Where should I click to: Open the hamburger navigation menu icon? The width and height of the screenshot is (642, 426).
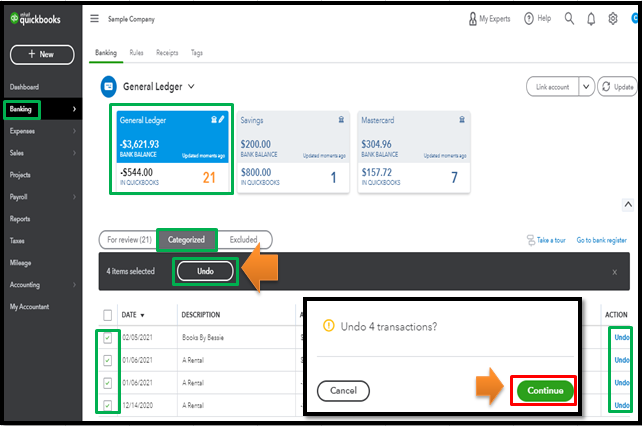95,18
